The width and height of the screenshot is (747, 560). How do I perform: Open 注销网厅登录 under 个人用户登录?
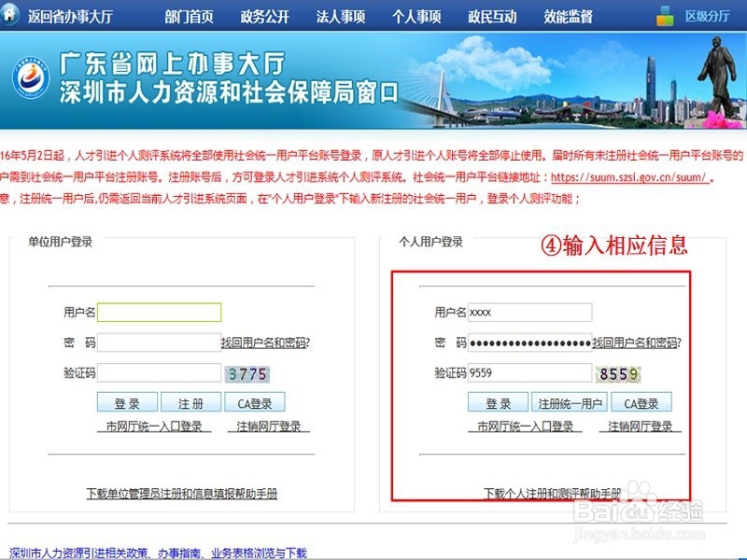pos(640,427)
